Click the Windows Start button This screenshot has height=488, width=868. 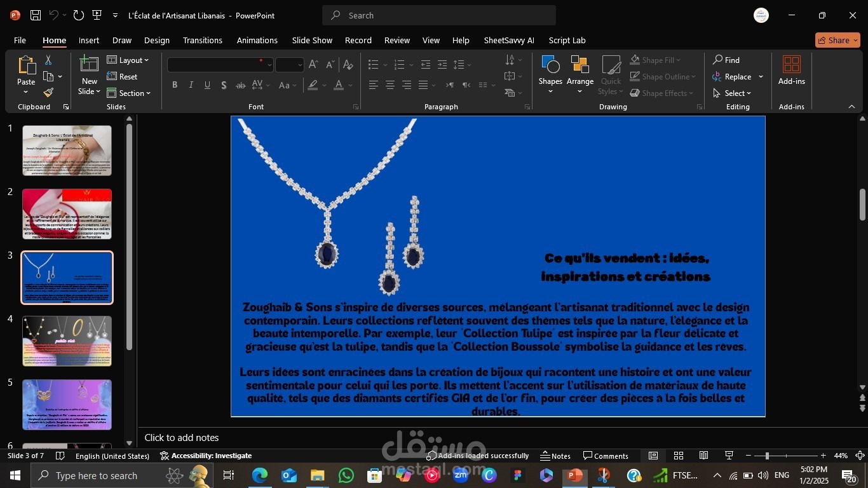pyautogui.click(x=15, y=475)
